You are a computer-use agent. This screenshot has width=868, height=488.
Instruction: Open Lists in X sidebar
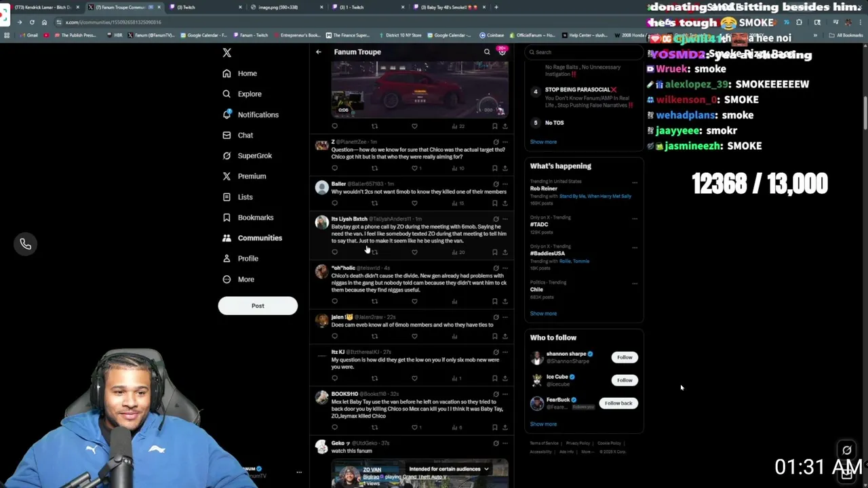237,197
